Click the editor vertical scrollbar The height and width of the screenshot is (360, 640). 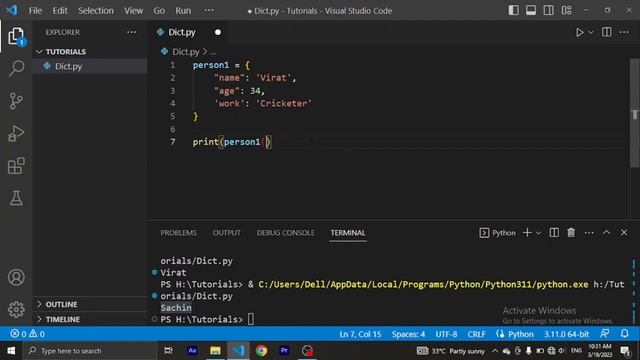point(635,114)
